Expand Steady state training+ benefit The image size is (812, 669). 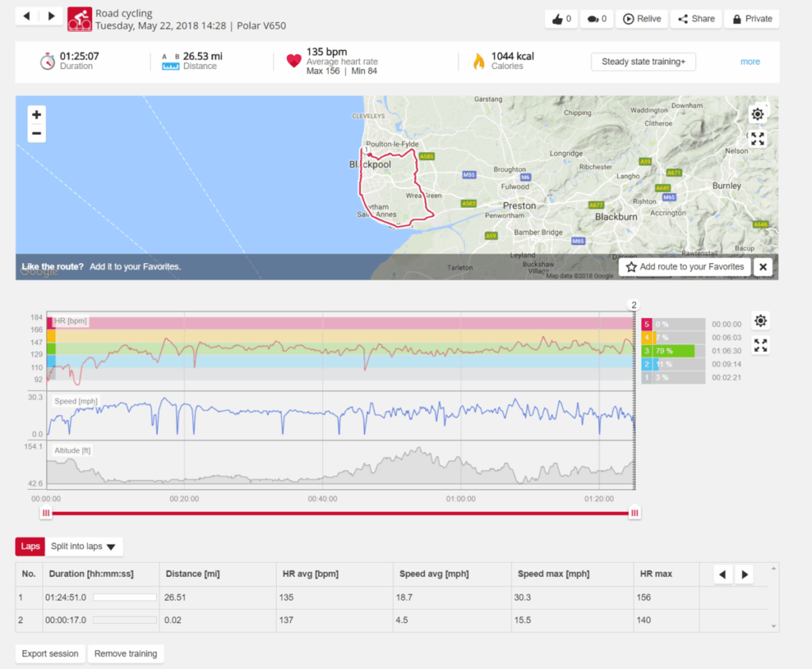click(x=643, y=62)
